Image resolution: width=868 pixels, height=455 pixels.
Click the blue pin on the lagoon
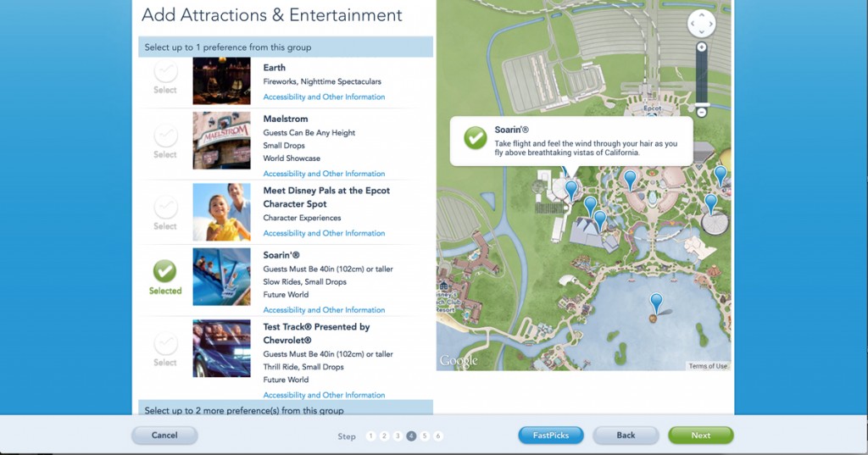click(x=656, y=304)
